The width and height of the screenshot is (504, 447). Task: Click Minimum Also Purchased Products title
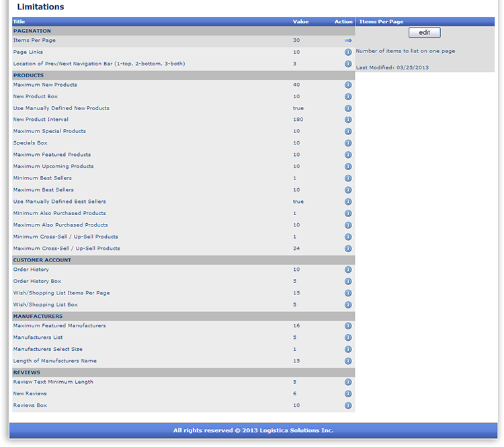click(x=59, y=214)
